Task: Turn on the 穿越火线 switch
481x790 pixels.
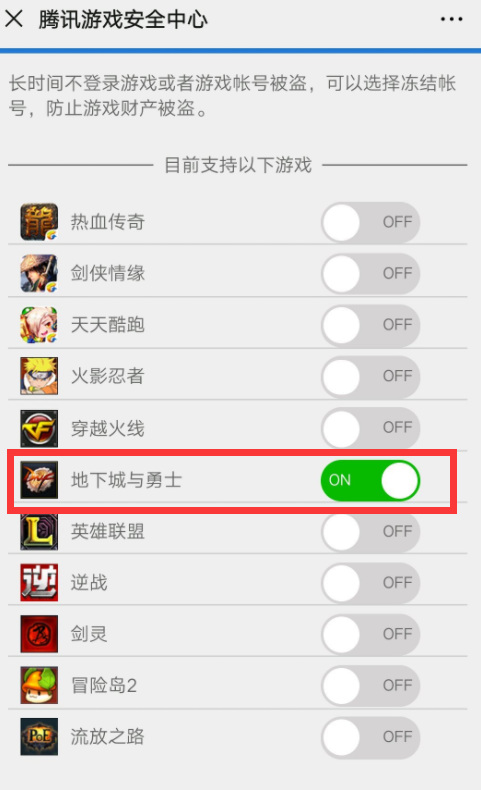Action: point(370,427)
